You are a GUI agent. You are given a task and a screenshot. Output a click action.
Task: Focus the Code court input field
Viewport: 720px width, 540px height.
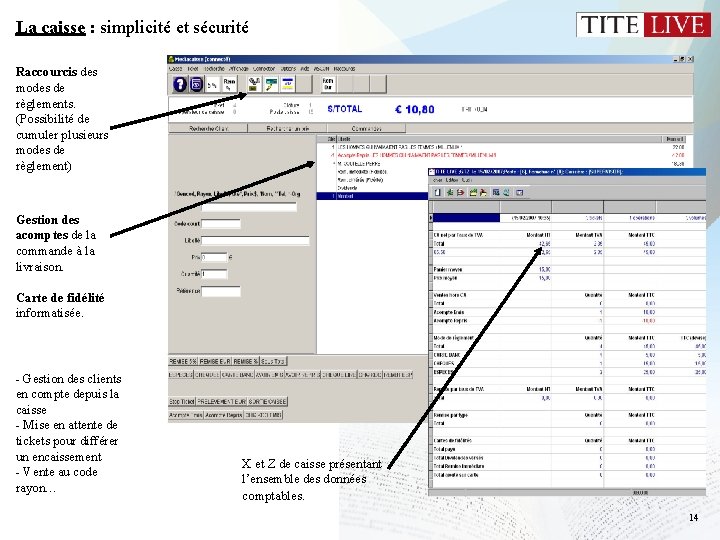coord(221,224)
